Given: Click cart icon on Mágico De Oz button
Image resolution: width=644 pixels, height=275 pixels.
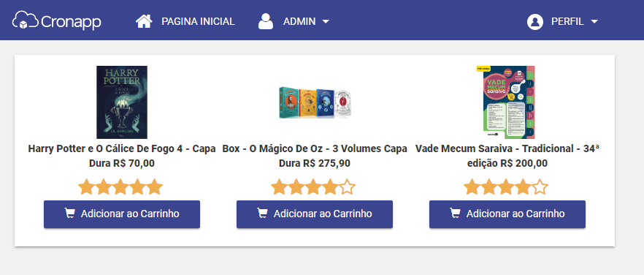Looking at the screenshot, I should 262,214.
